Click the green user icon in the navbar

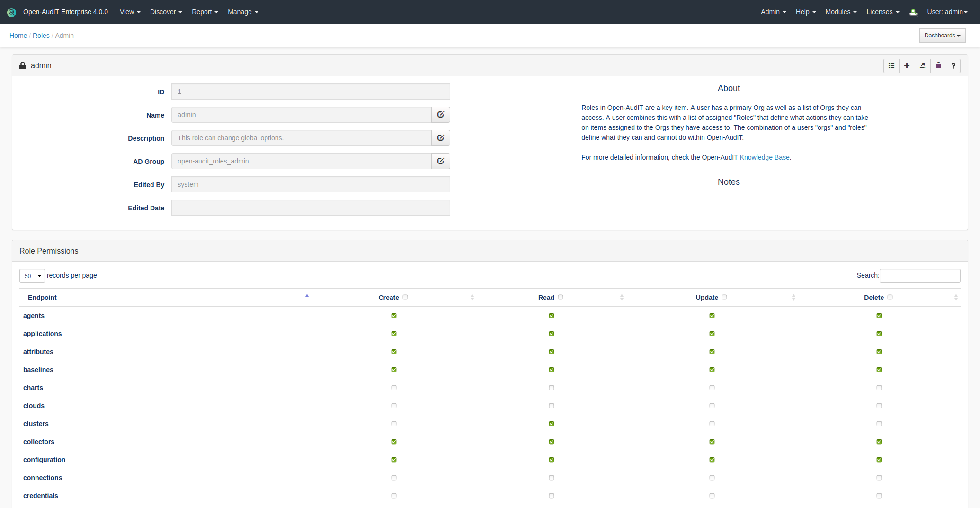[x=913, y=12]
